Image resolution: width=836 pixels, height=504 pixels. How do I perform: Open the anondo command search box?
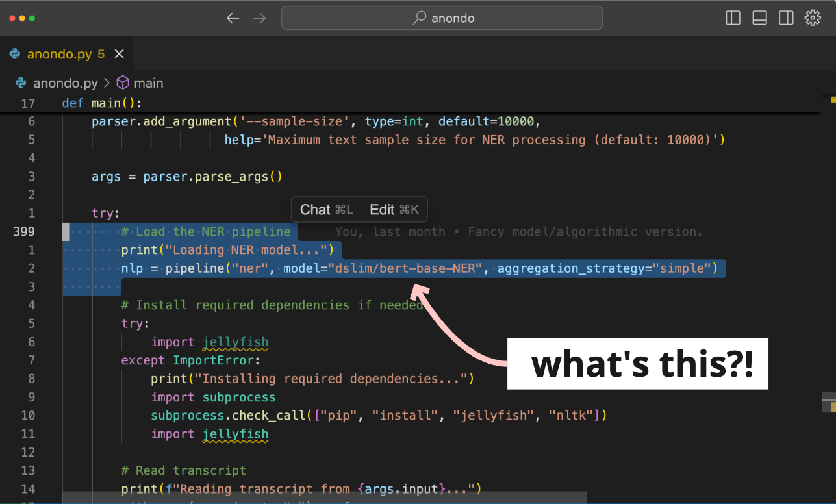442,18
